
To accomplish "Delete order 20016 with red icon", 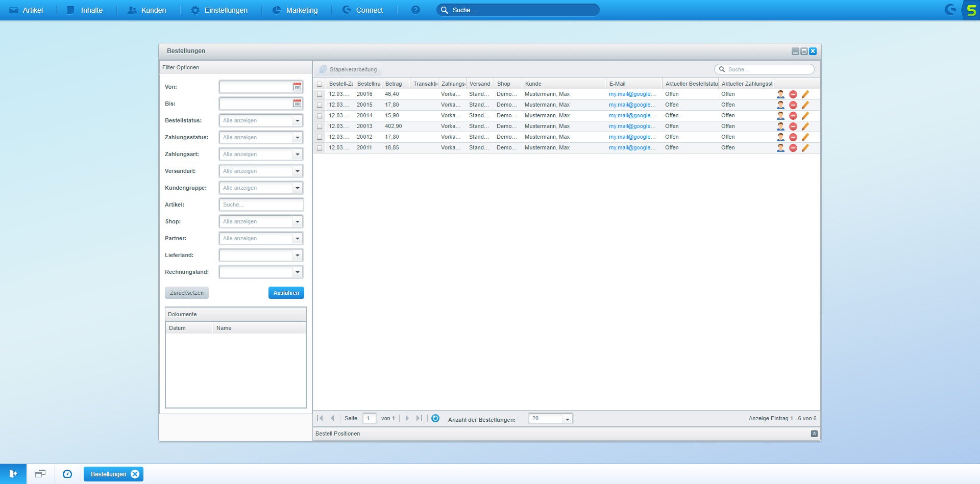I will [793, 94].
